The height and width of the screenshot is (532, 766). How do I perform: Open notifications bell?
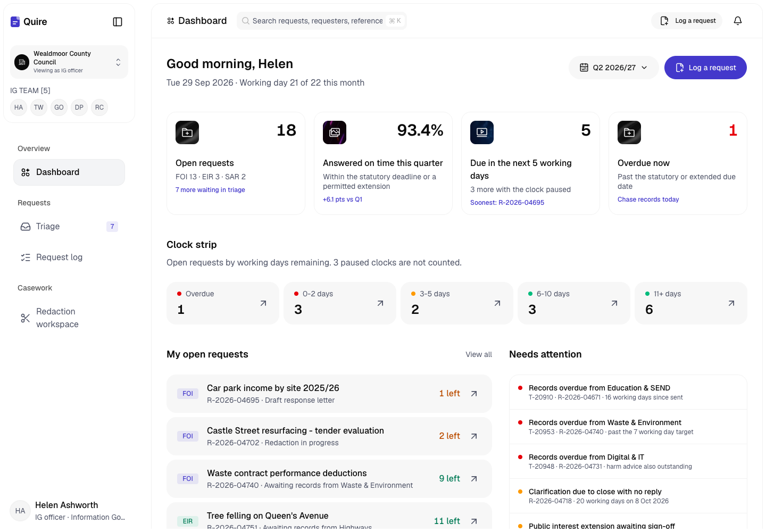pos(738,21)
